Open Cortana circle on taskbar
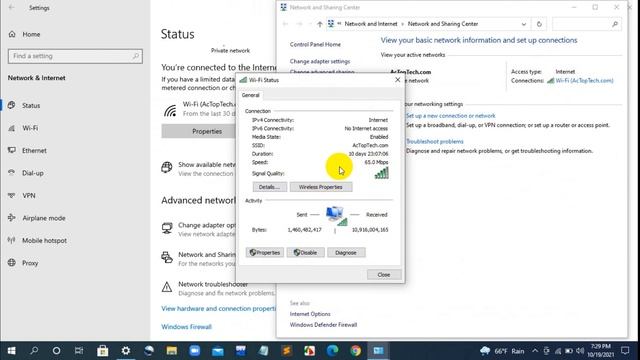640x360 pixels. coord(56,351)
